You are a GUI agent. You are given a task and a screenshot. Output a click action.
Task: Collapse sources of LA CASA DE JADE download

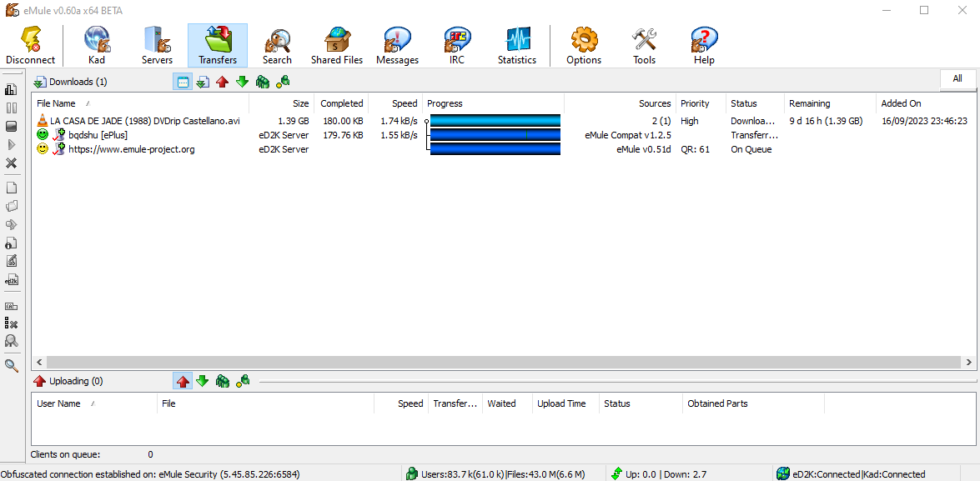point(427,121)
